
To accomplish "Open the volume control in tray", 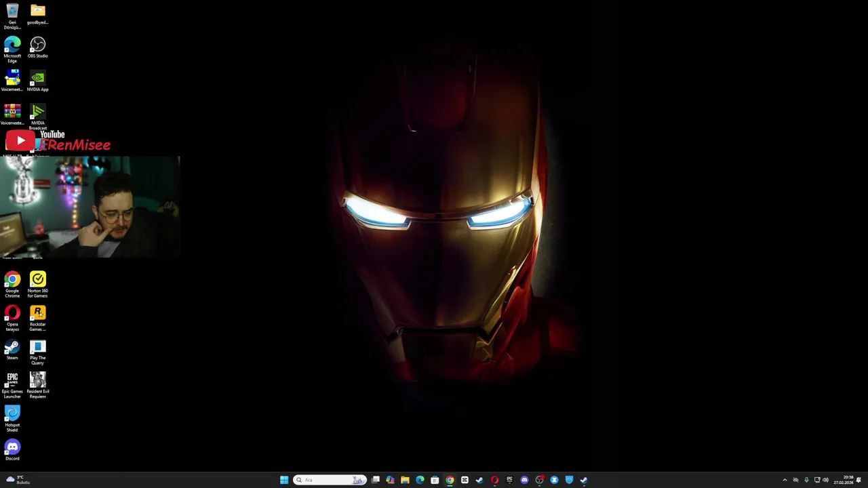I will [x=825, y=480].
